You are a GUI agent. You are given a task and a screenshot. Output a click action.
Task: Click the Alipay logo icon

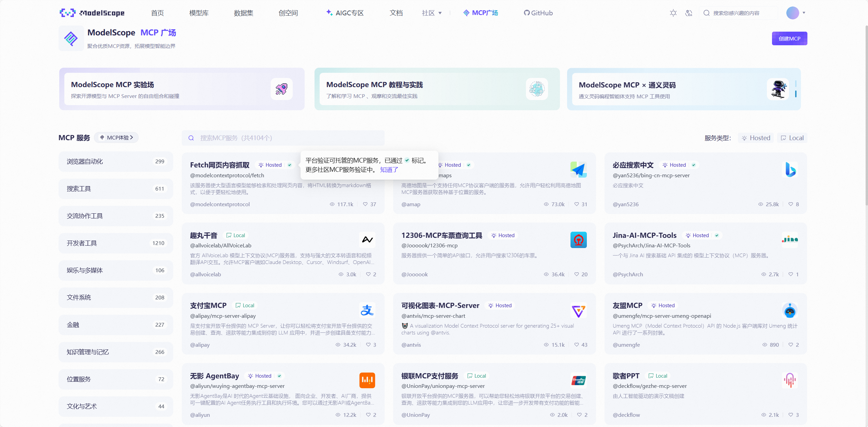[x=367, y=310]
